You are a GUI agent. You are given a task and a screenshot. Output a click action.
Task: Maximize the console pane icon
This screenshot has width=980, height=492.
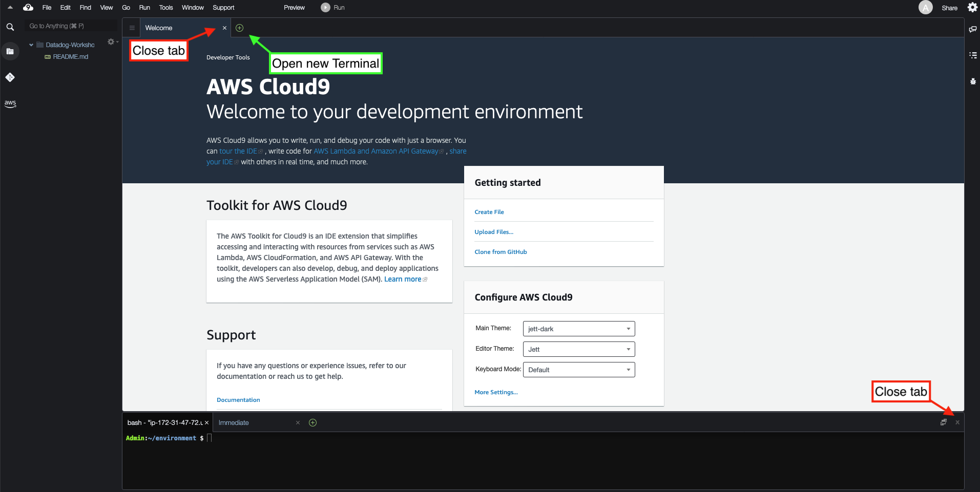coord(943,422)
